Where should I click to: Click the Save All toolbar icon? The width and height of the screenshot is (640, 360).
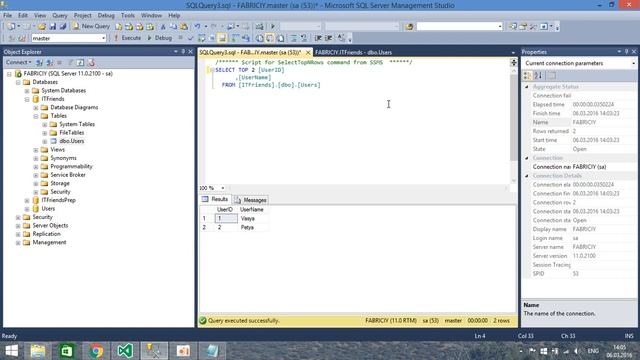63,26
